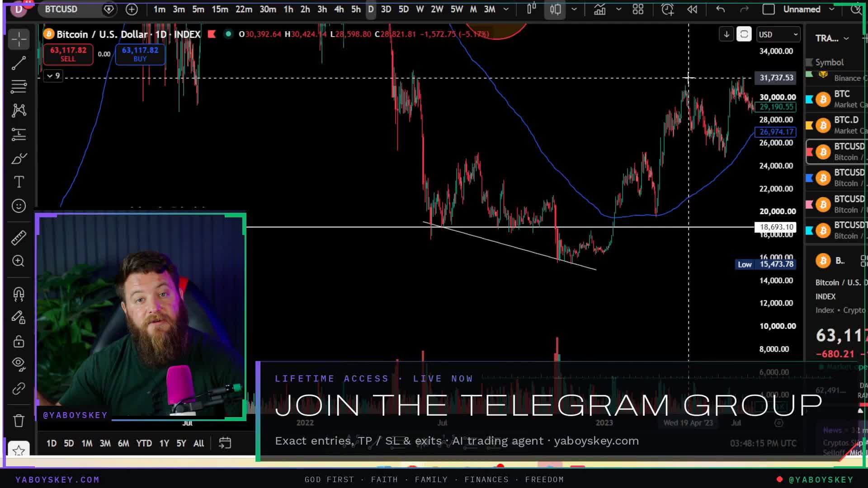The image size is (868, 488).
Task: Open the Unnamed layout name button
Action: tap(802, 9)
